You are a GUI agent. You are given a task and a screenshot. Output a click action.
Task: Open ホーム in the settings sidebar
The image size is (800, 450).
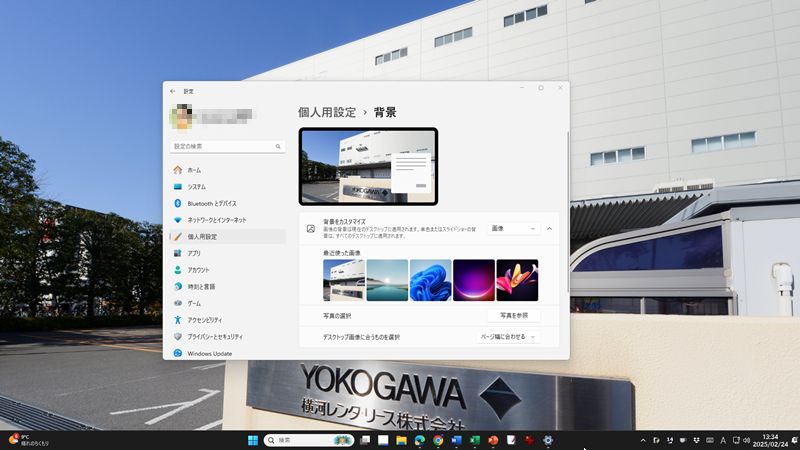click(228, 170)
